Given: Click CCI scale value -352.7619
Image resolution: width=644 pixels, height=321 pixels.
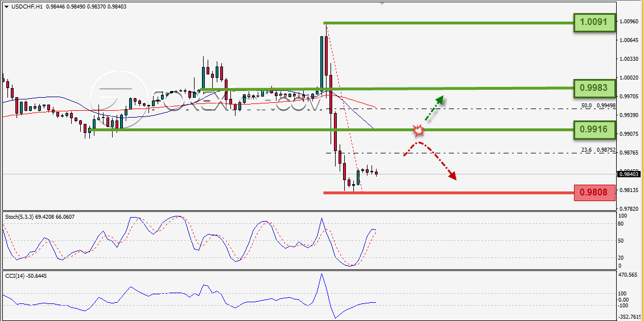Looking at the screenshot, I should (x=629, y=316).
